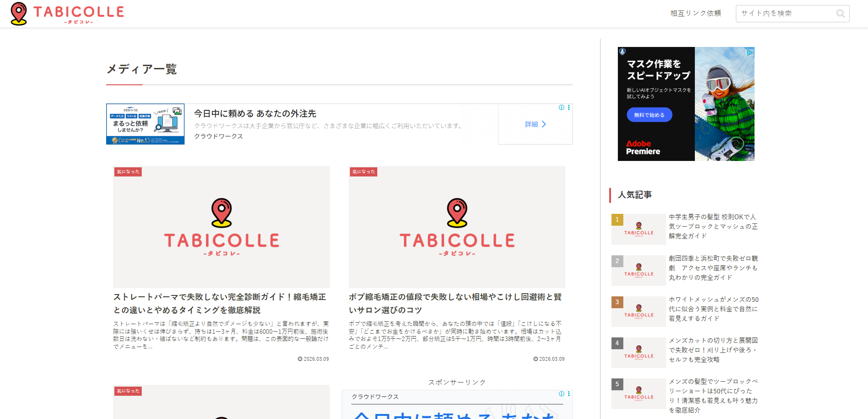Viewport: 868px width, 419px height.
Task: Click the thumbnail of the ボブ縮毛矯正 article
Action: point(457,227)
